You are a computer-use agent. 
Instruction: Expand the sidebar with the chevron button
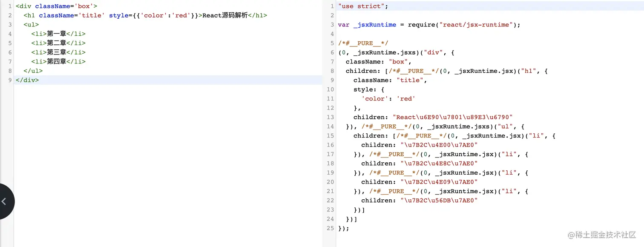coord(4,201)
